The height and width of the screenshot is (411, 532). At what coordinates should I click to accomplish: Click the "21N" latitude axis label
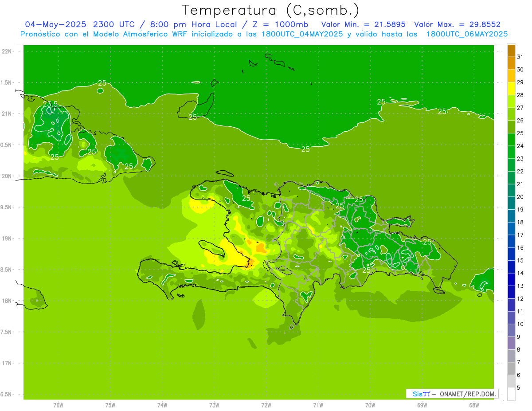[7, 114]
